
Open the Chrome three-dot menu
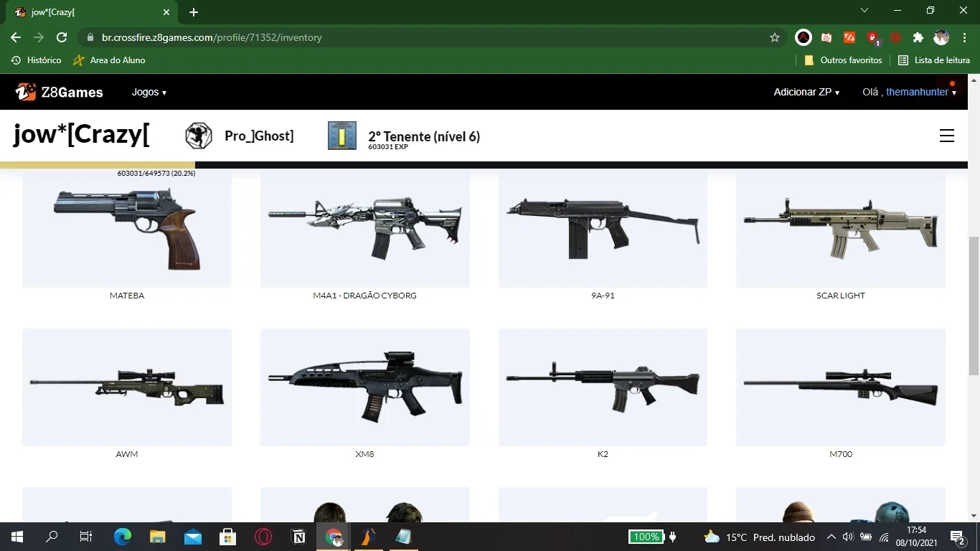click(x=963, y=37)
